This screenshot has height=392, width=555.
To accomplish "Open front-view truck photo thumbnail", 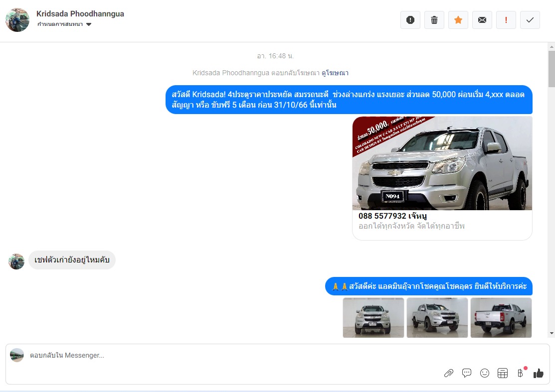I will coord(373,318).
